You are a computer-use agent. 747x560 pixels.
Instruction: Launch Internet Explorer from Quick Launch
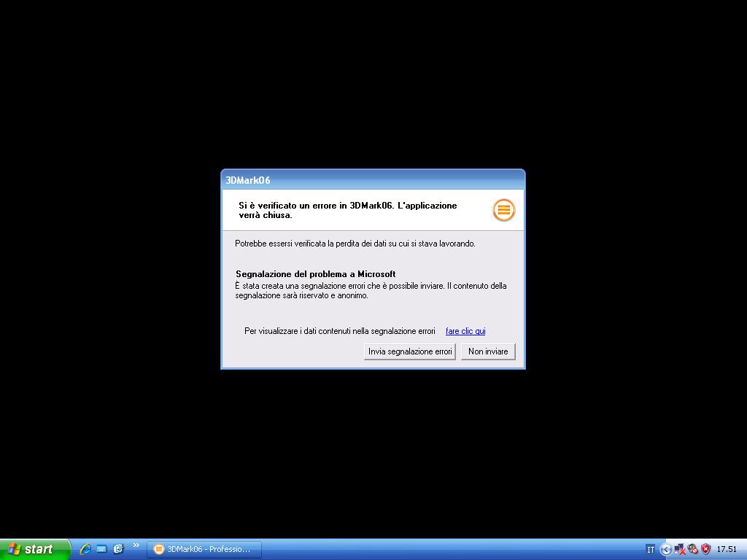(86, 549)
